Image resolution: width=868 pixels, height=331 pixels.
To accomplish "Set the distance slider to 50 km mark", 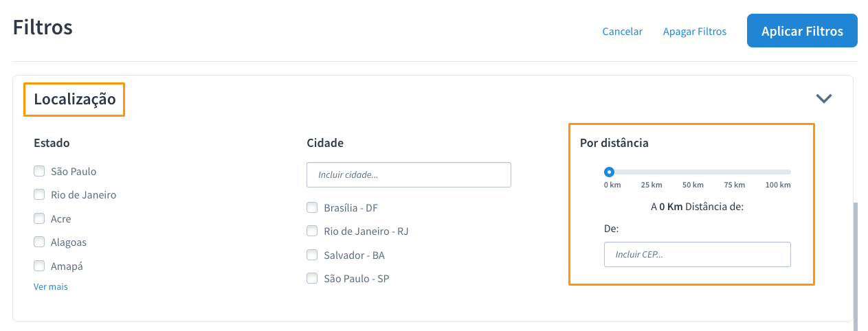I will pyautogui.click(x=693, y=172).
